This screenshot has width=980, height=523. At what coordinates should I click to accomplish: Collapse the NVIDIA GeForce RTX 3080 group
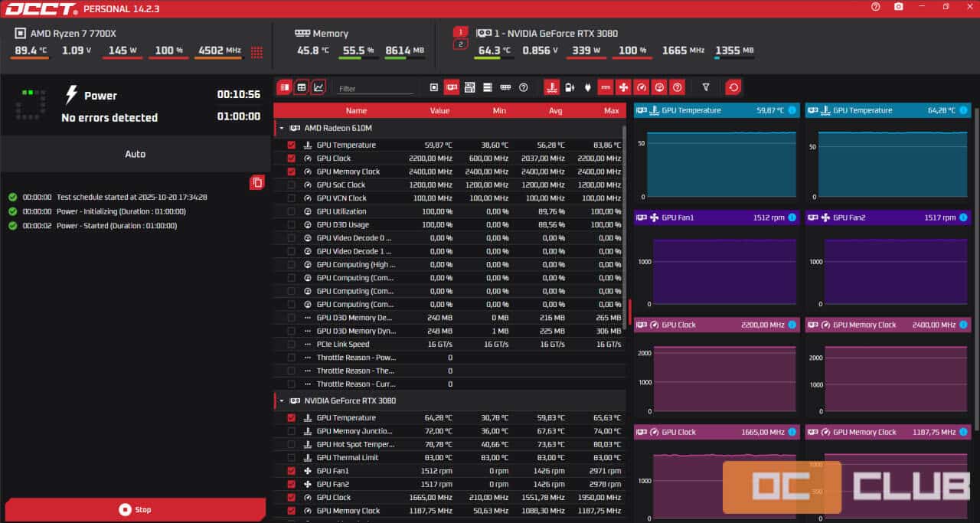[x=282, y=401]
